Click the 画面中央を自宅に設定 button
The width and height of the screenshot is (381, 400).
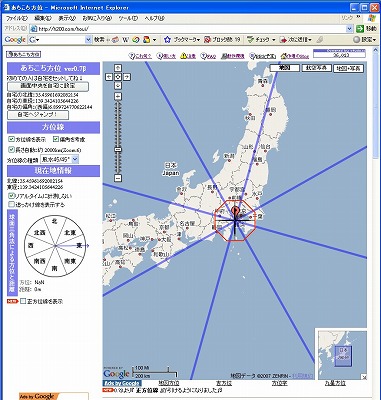point(48,86)
